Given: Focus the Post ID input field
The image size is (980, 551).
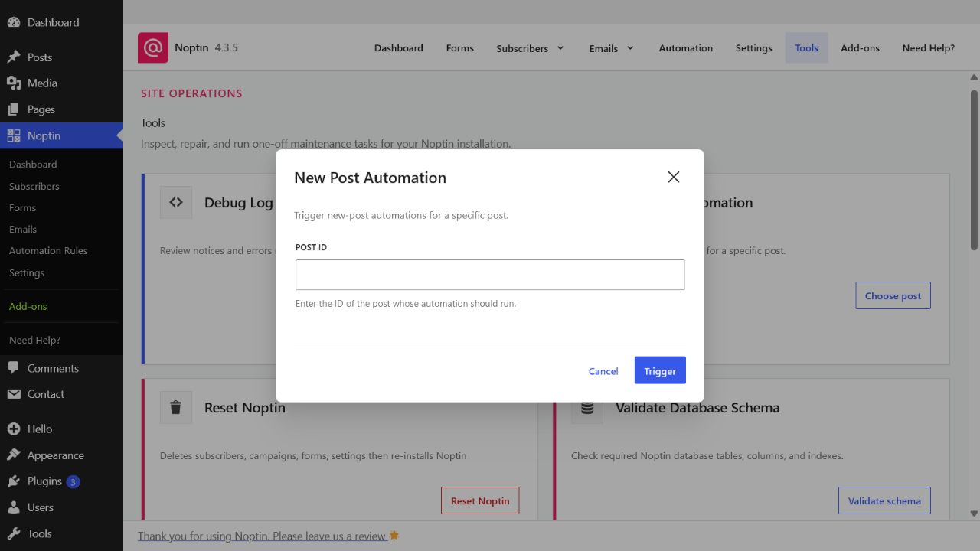Looking at the screenshot, I should pyautogui.click(x=490, y=275).
